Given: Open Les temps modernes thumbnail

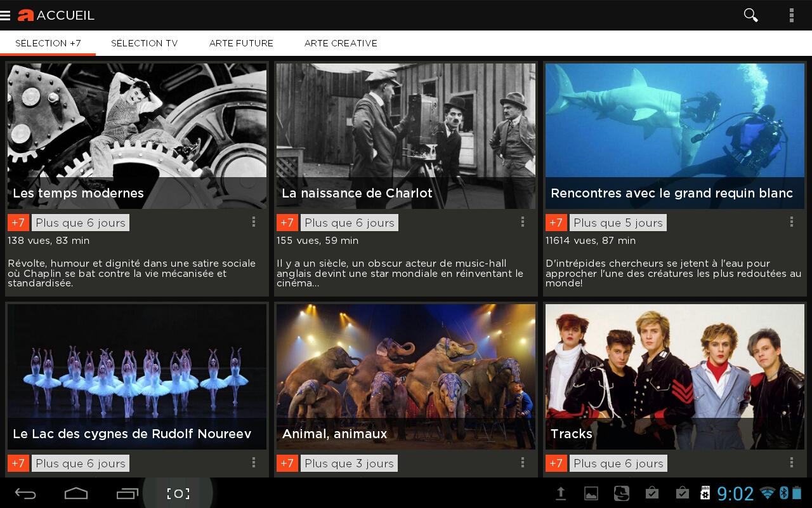Looking at the screenshot, I should click(137, 136).
